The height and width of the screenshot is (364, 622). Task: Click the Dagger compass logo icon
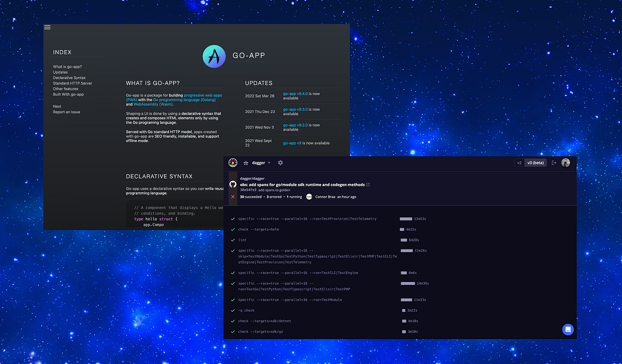coord(233,163)
